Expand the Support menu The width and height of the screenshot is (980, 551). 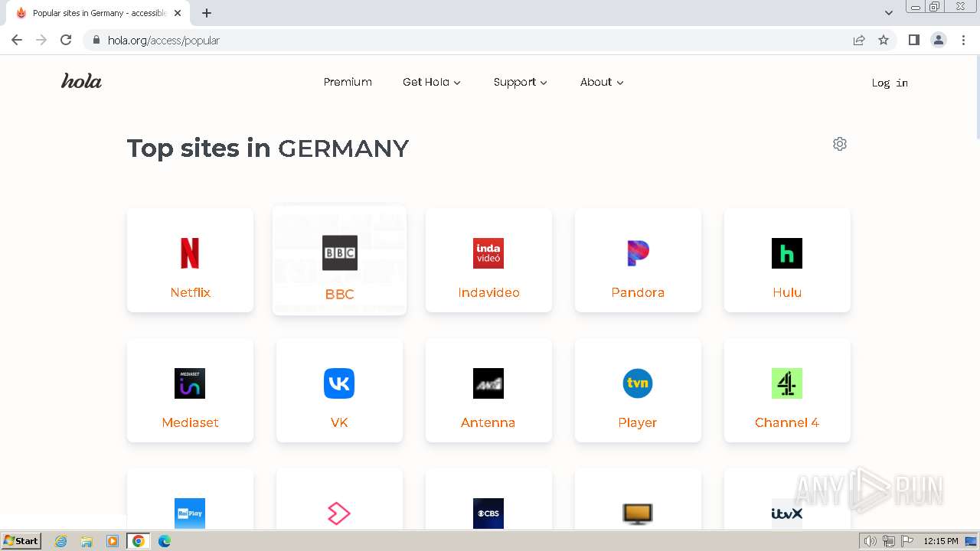521,82
